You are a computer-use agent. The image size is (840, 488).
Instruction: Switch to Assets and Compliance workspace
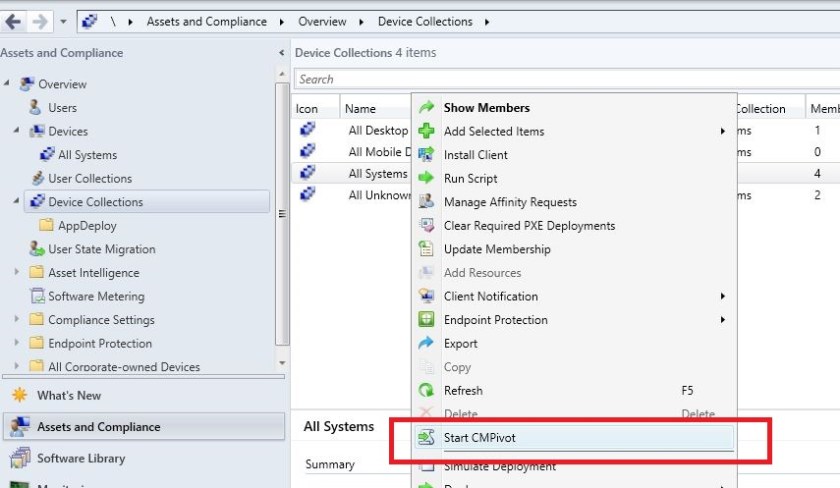click(x=98, y=427)
